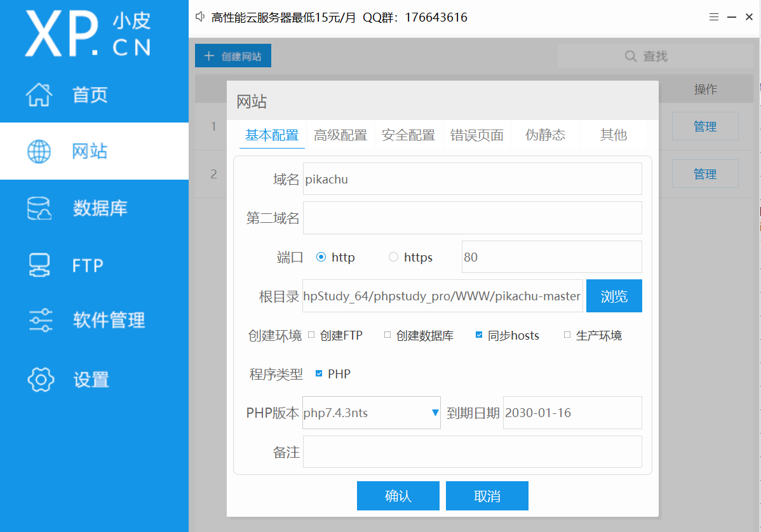
Task: Click row number 2 in the site list
Action: 213,174
